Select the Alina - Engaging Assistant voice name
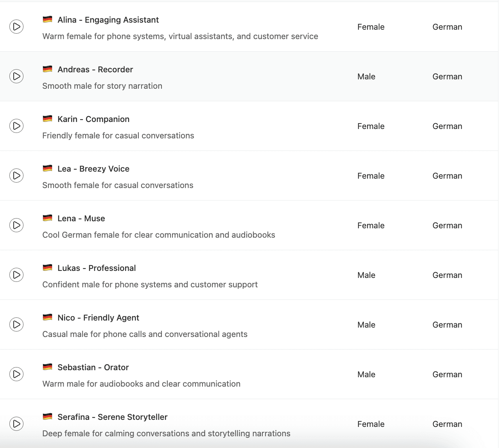502x448 pixels. coord(108,20)
